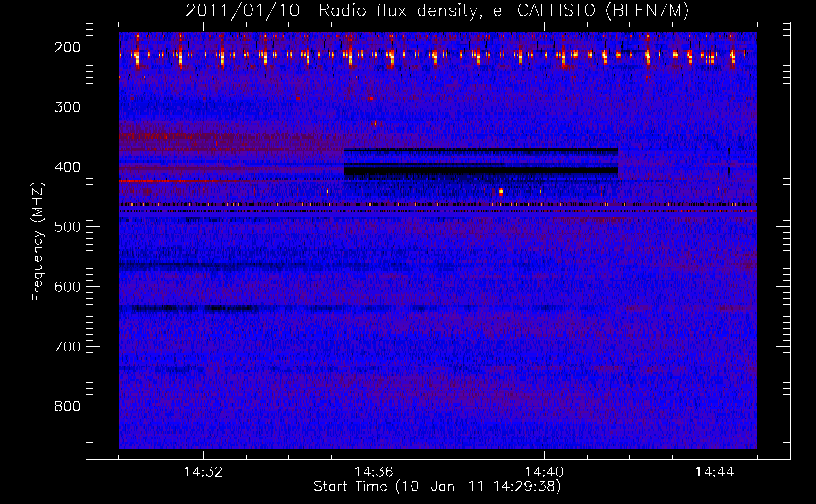Screen dimensions: 816x504
Task: Click the 400 frequency tick label
Action: point(68,167)
